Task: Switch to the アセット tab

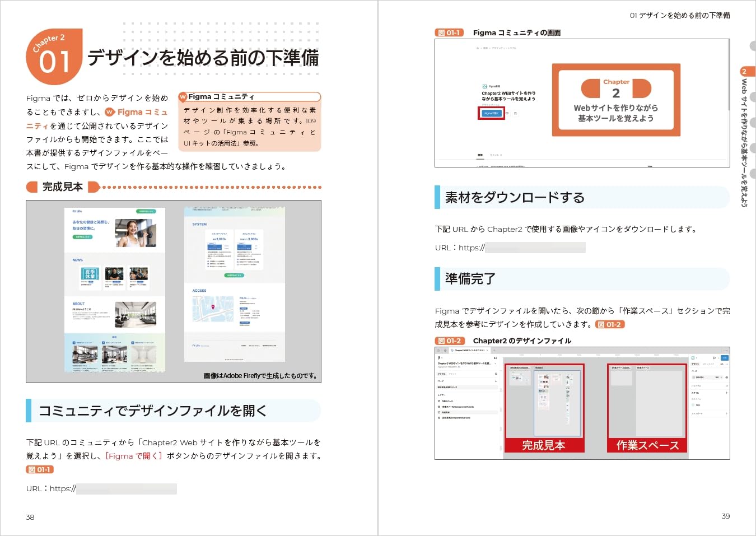Action: pos(452,374)
